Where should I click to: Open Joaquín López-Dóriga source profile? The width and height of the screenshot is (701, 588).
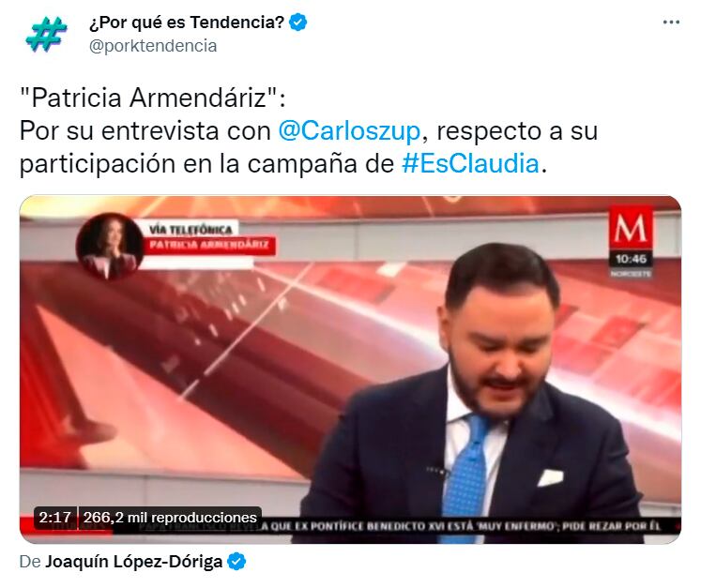click(x=133, y=561)
